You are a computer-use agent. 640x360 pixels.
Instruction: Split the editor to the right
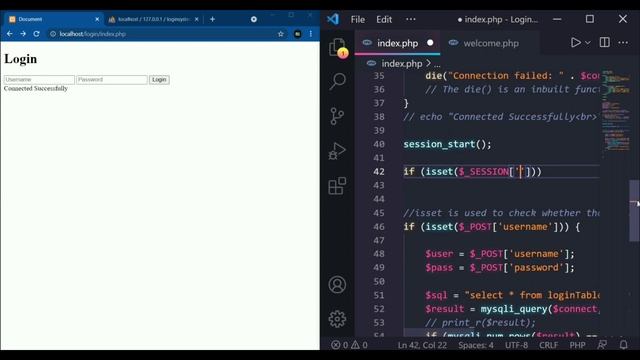pos(604,42)
